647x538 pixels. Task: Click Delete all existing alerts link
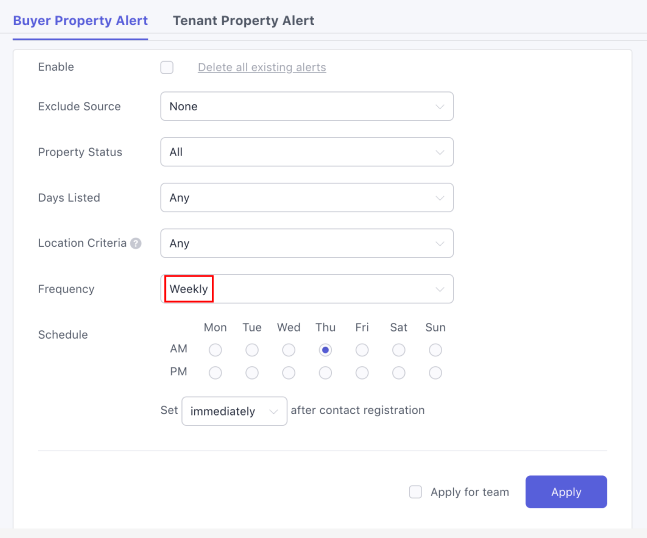coord(262,67)
